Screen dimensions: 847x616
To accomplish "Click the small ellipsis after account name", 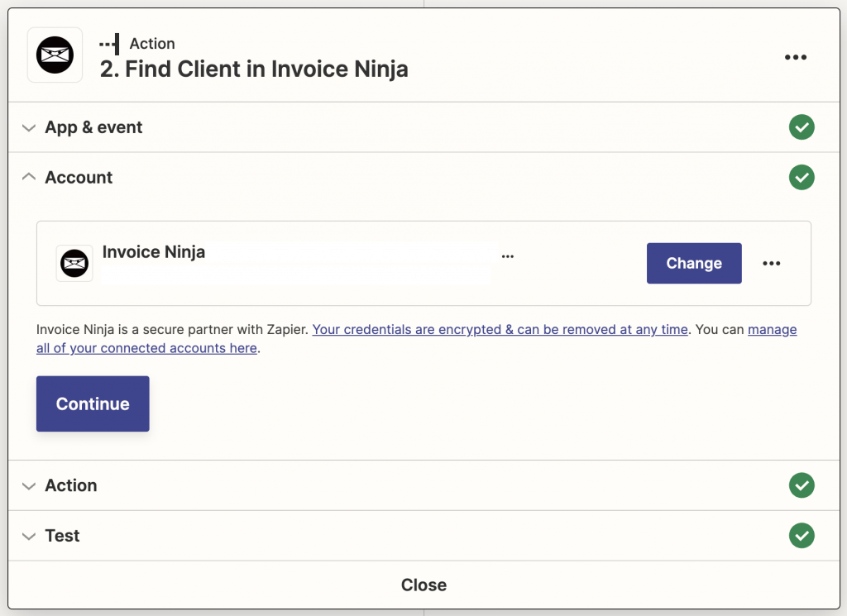I will point(508,256).
